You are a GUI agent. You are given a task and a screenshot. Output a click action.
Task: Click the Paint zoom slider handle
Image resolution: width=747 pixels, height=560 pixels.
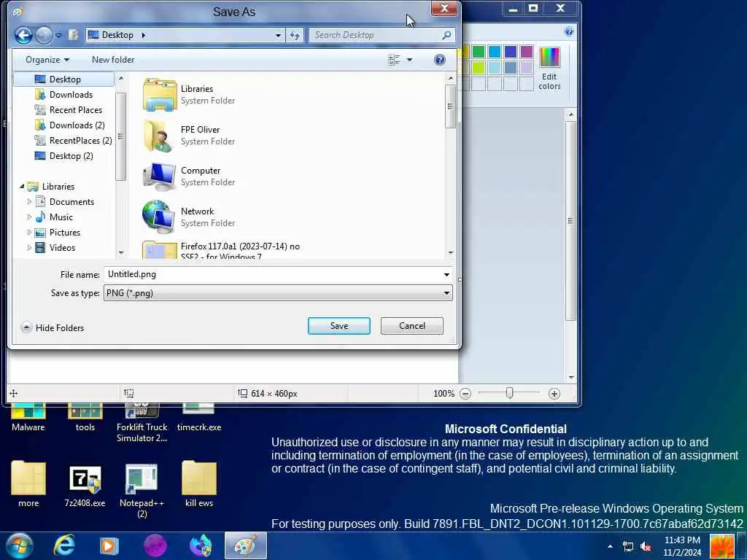point(509,393)
